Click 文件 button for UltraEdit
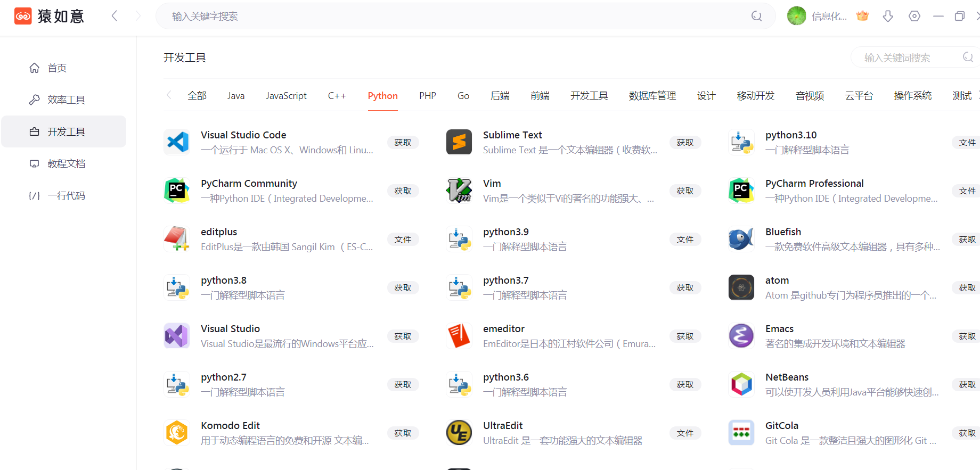Image resolution: width=980 pixels, height=470 pixels. (x=685, y=433)
